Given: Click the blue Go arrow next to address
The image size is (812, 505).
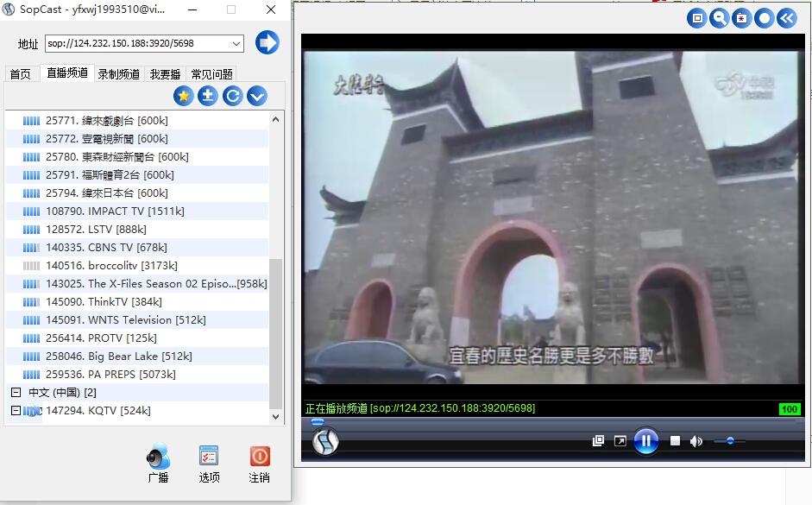Looking at the screenshot, I should [268, 42].
